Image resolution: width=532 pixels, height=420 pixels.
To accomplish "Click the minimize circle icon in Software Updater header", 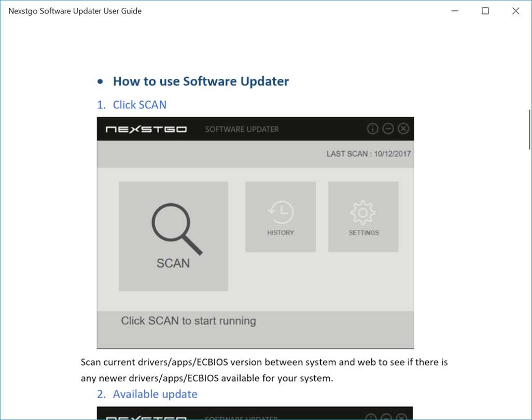I will (388, 129).
